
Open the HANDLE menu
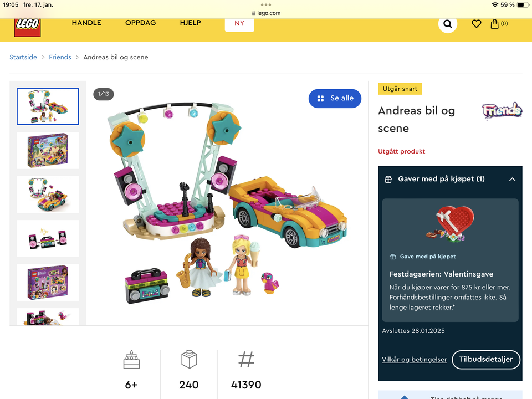[86, 23]
